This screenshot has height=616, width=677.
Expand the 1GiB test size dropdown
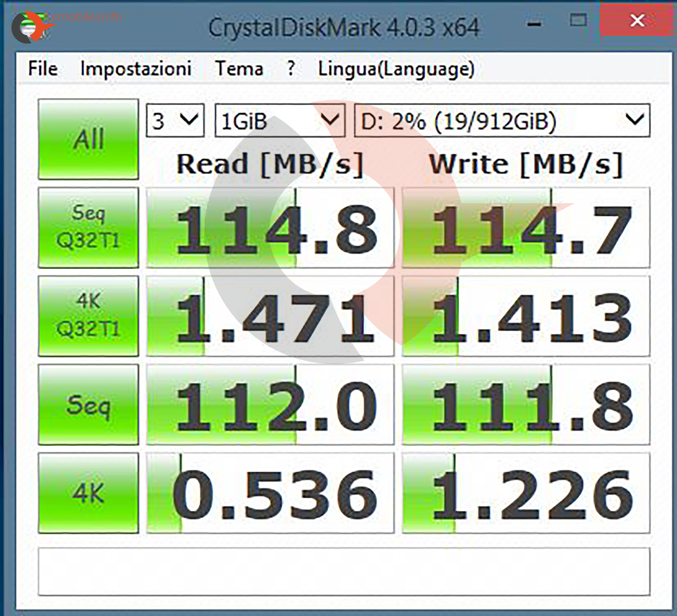[x=280, y=120]
